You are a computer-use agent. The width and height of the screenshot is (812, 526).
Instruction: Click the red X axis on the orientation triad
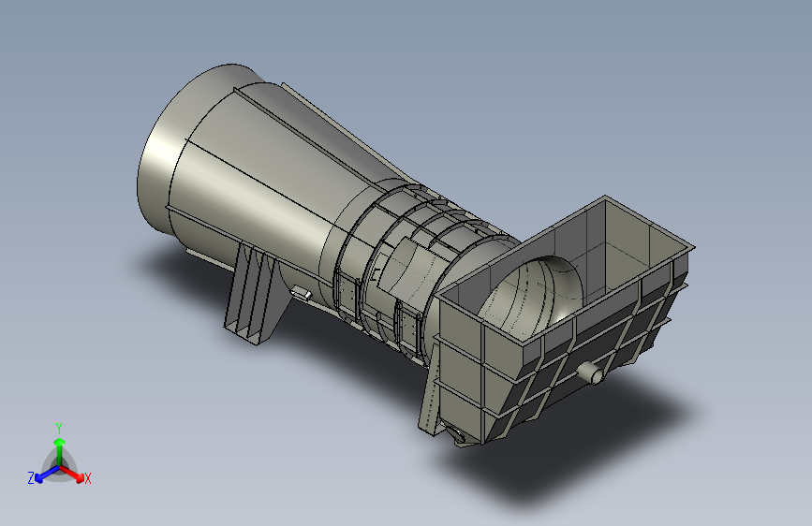[x=73, y=474]
